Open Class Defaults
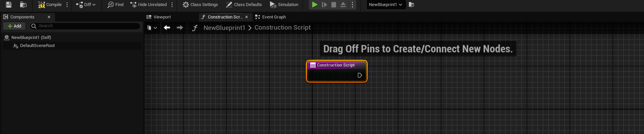Viewport: 644px width, 134px height. [244, 5]
